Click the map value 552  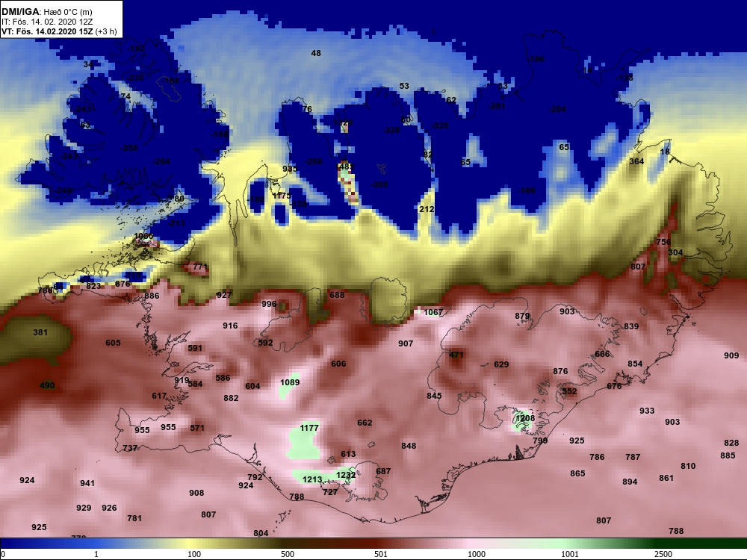click(x=569, y=391)
